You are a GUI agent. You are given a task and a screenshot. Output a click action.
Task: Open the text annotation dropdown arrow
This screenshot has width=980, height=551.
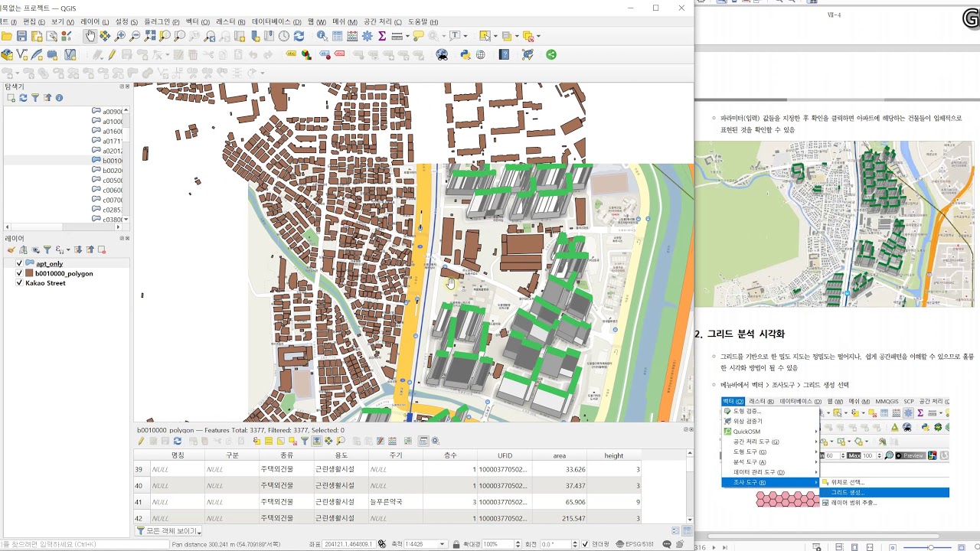(465, 36)
